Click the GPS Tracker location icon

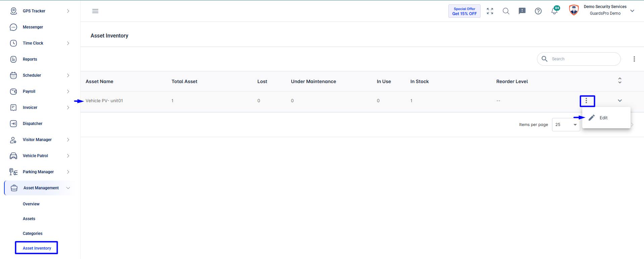[x=13, y=11]
